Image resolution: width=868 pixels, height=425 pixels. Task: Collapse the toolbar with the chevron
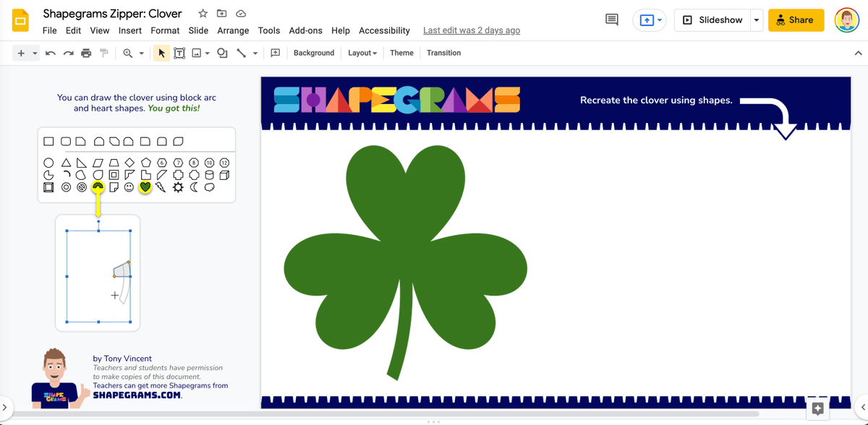click(858, 52)
